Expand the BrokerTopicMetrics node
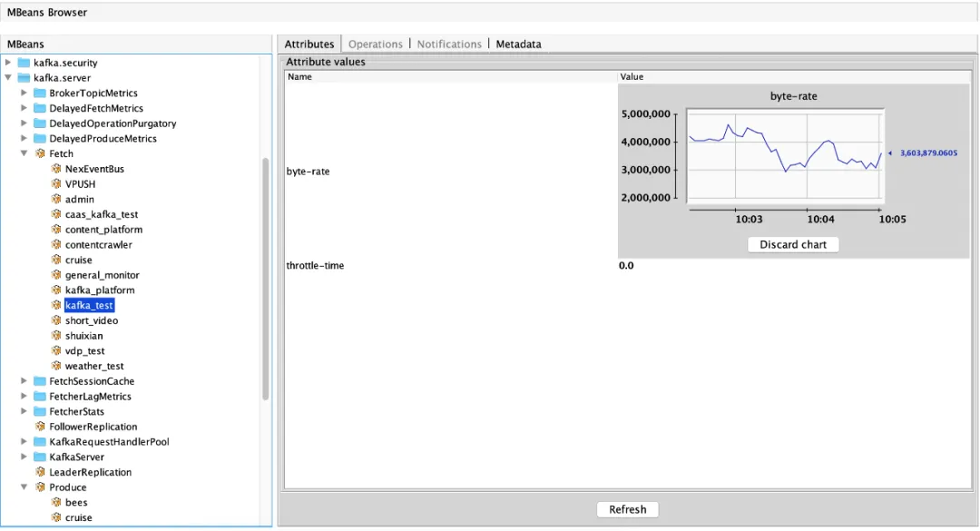 (x=24, y=93)
